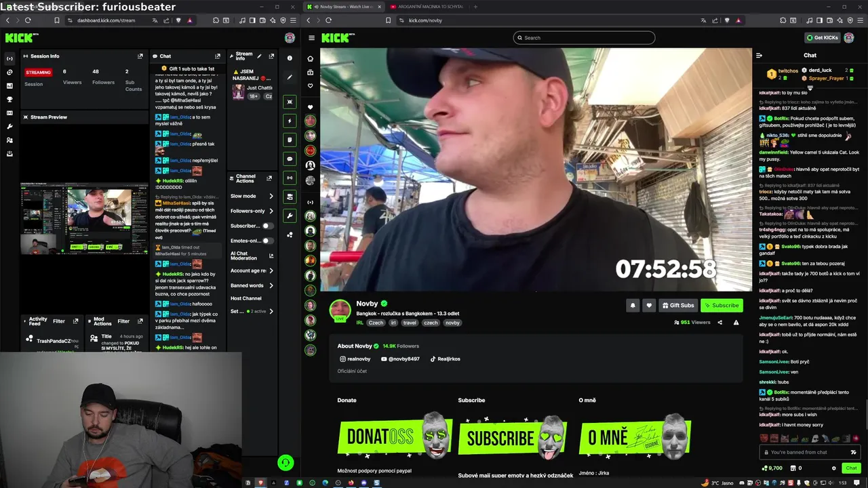The height and width of the screenshot is (488, 868).
Task: Open the analytics chart icon in dashboard sidebar
Action: pos(9,86)
